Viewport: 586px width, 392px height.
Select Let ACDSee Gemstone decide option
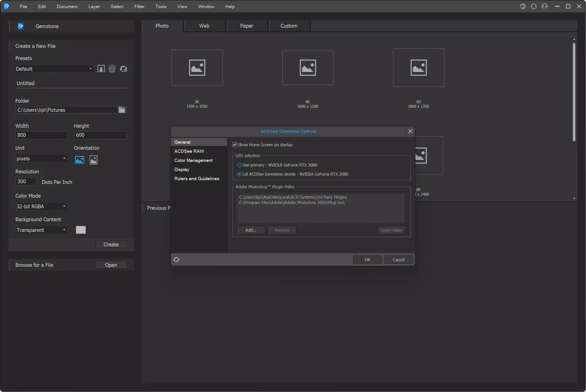[x=239, y=174]
